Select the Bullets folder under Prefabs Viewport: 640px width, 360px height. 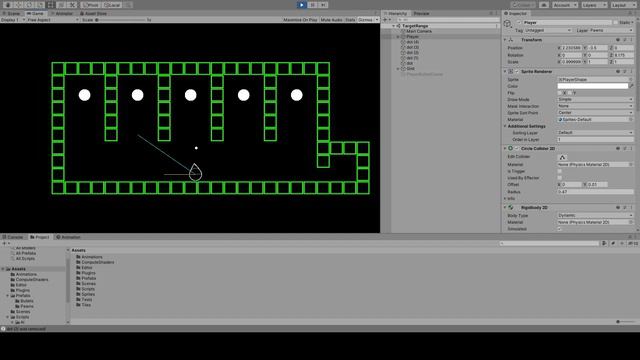click(24, 301)
